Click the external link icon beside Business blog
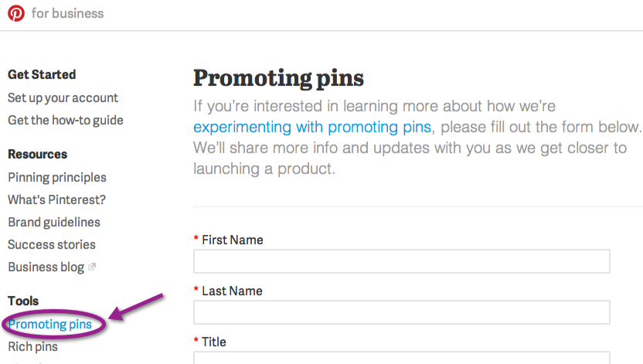The width and height of the screenshot is (643, 364). click(x=92, y=267)
